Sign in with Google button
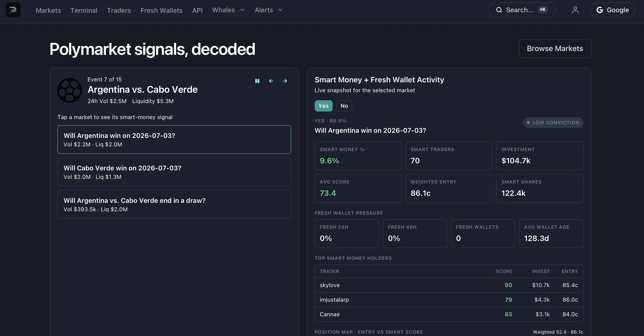This screenshot has width=644, height=336. pyautogui.click(x=612, y=10)
